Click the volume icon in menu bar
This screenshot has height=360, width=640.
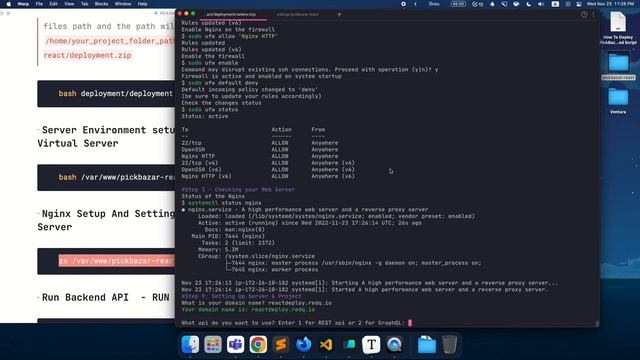541,4
